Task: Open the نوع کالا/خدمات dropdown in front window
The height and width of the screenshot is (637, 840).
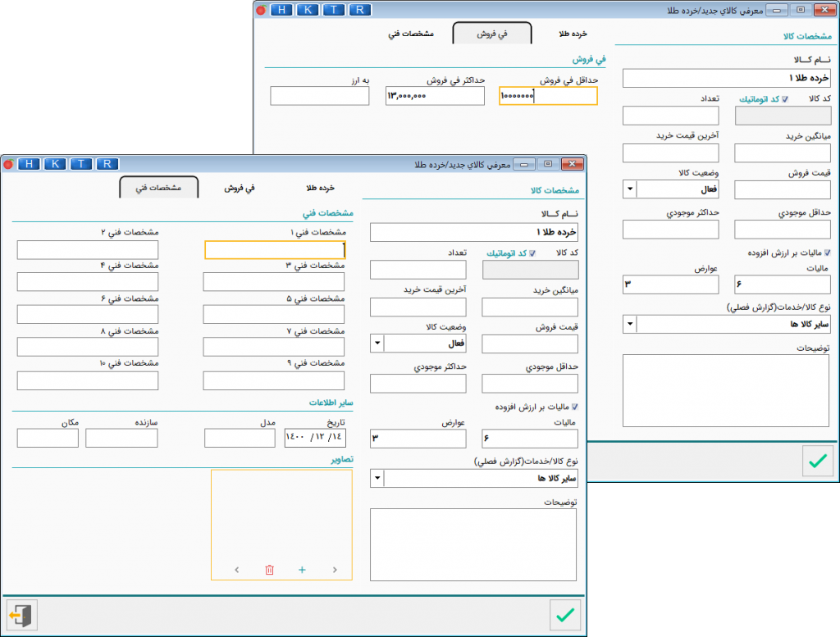Action: coord(377,478)
